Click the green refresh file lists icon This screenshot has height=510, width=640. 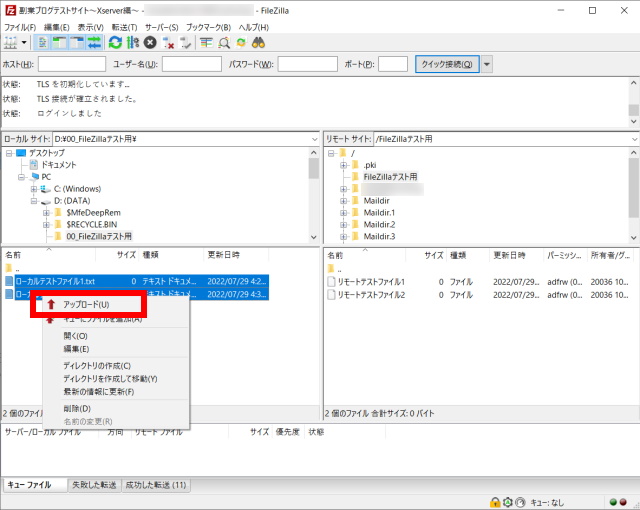(x=115, y=42)
